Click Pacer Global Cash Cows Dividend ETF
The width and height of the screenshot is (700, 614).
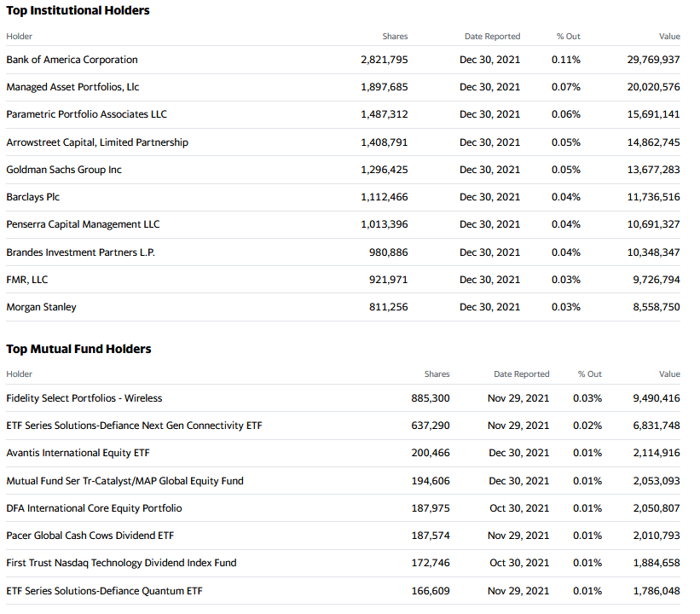(90, 536)
